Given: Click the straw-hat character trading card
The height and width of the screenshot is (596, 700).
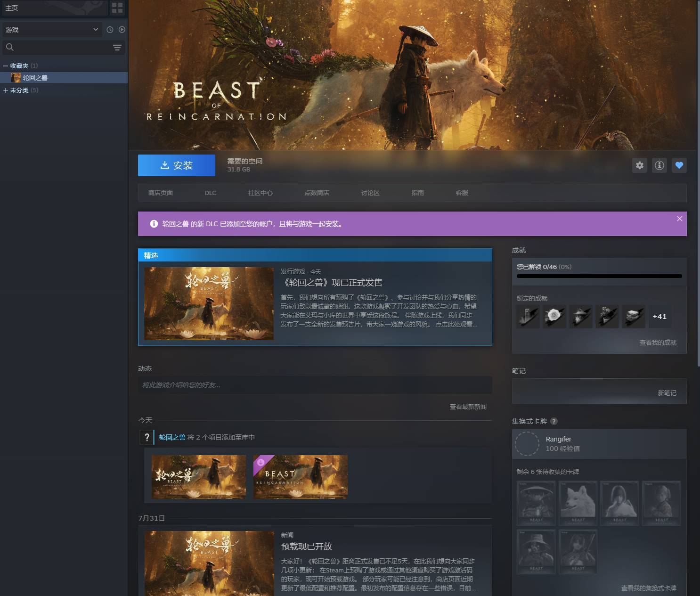Looking at the screenshot, I should click(x=536, y=503).
